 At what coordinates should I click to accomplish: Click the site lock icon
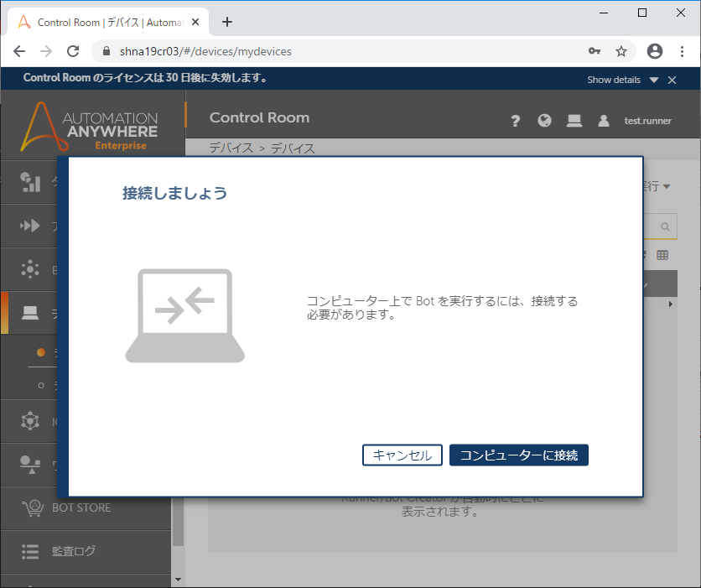[106, 51]
